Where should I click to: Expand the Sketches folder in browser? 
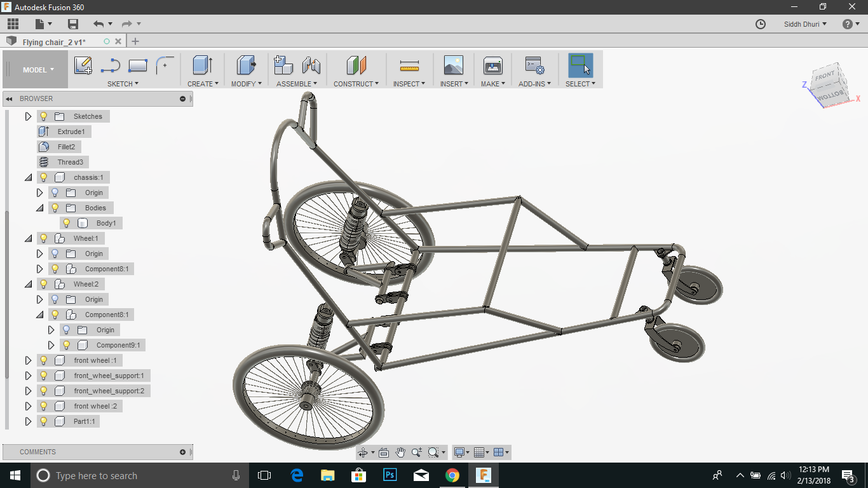point(28,116)
